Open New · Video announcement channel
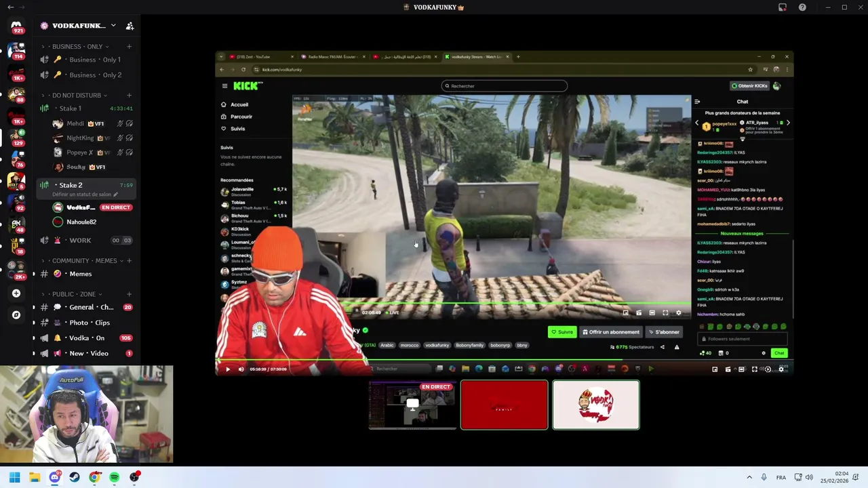This screenshot has height=488, width=868. tap(86, 354)
